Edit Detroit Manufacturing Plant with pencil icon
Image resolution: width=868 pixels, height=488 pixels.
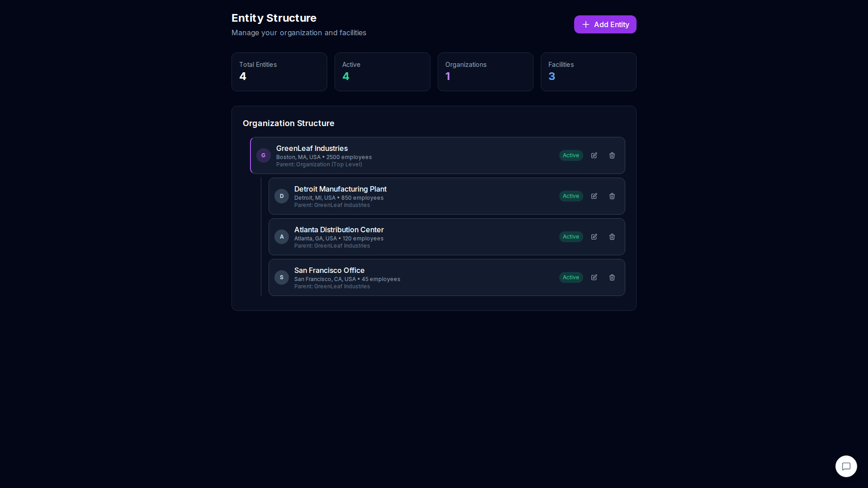click(594, 196)
